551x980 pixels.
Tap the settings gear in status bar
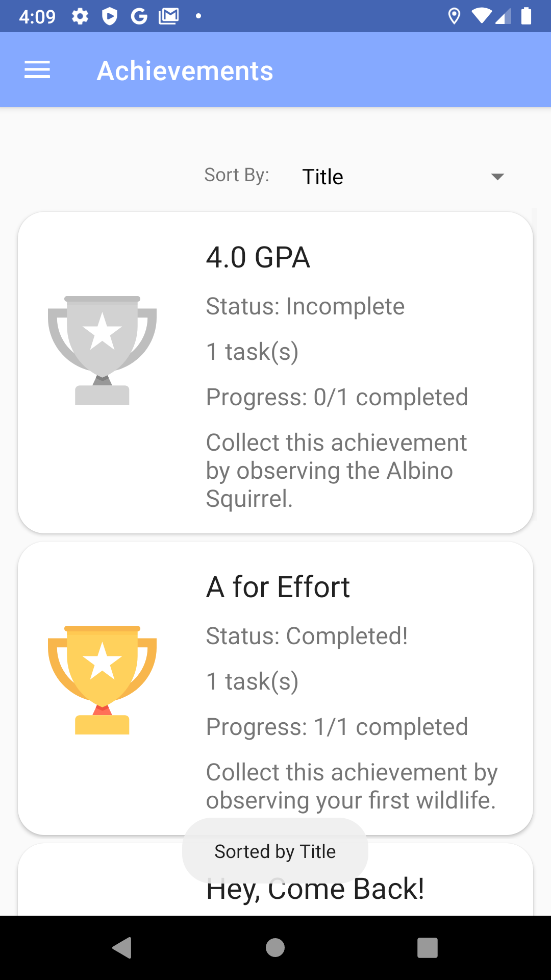click(80, 16)
